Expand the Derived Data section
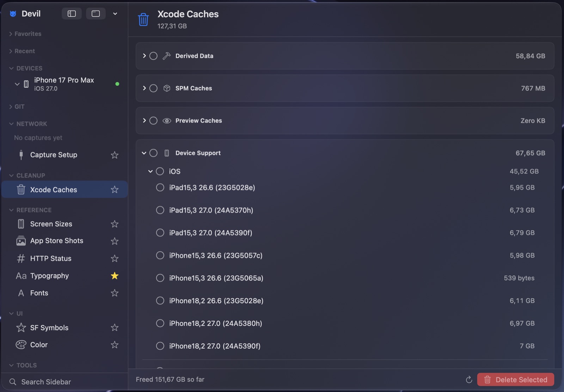 tap(144, 56)
